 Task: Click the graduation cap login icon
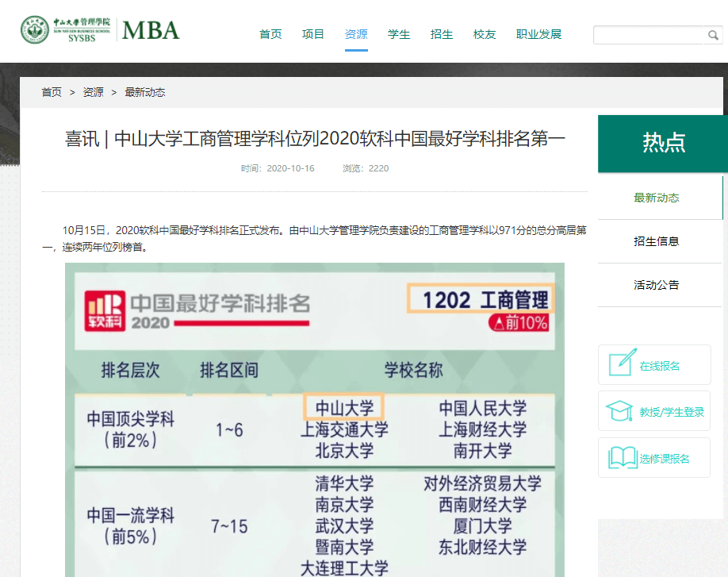[x=619, y=410]
